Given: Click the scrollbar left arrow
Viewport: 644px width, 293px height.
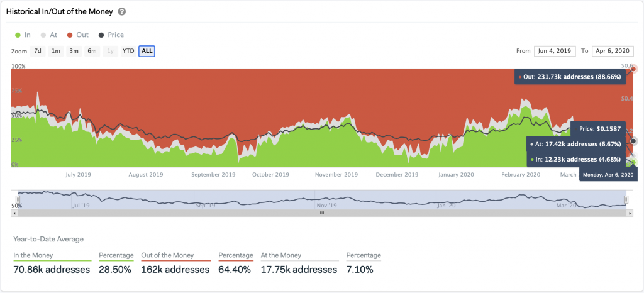Looking at the screenshot, I should coord(14,213).
